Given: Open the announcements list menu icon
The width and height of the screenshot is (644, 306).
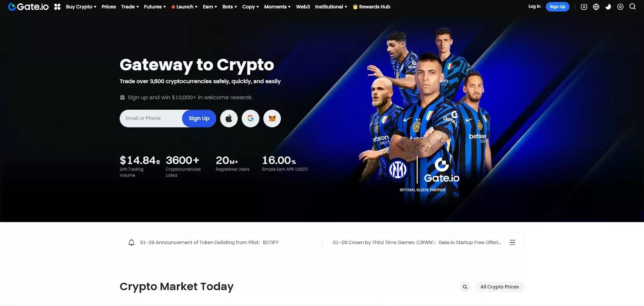Looking at the screenshot, I should tap(512, 242).
